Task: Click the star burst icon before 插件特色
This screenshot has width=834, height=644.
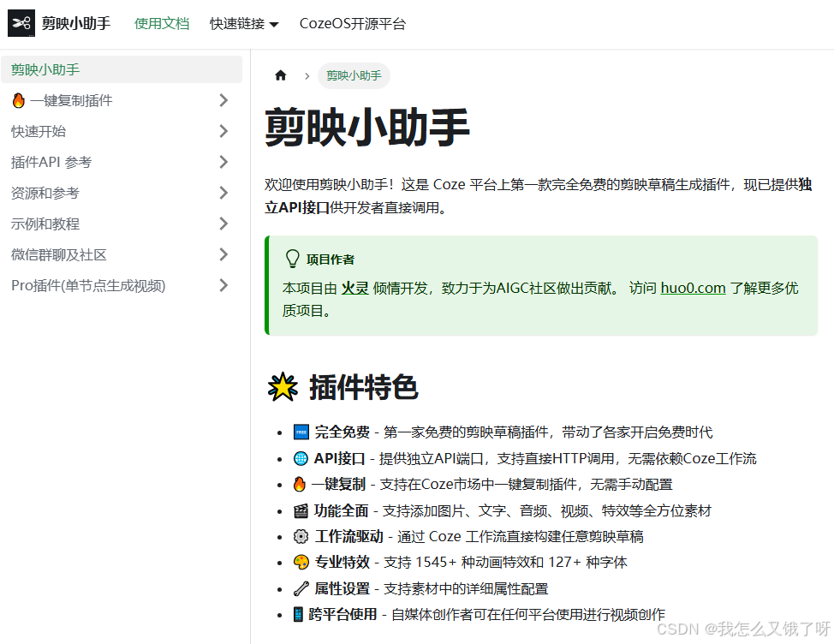Action: 283,386
